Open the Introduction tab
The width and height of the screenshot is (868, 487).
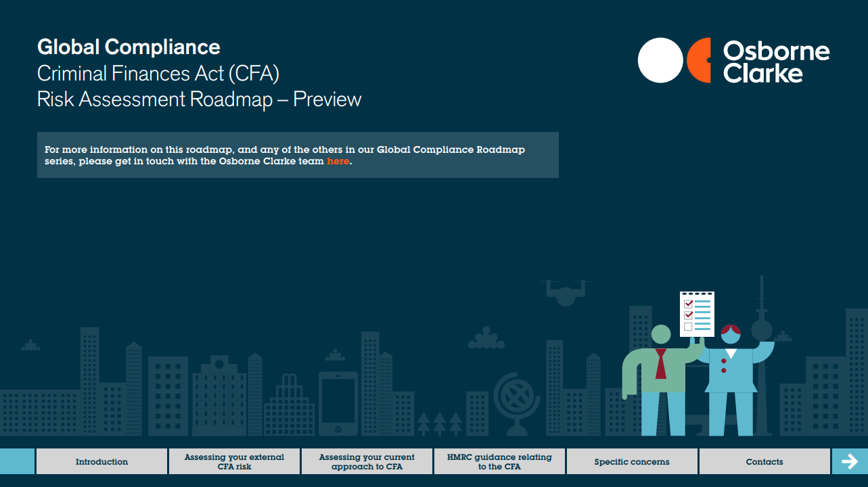coord(101,461)
